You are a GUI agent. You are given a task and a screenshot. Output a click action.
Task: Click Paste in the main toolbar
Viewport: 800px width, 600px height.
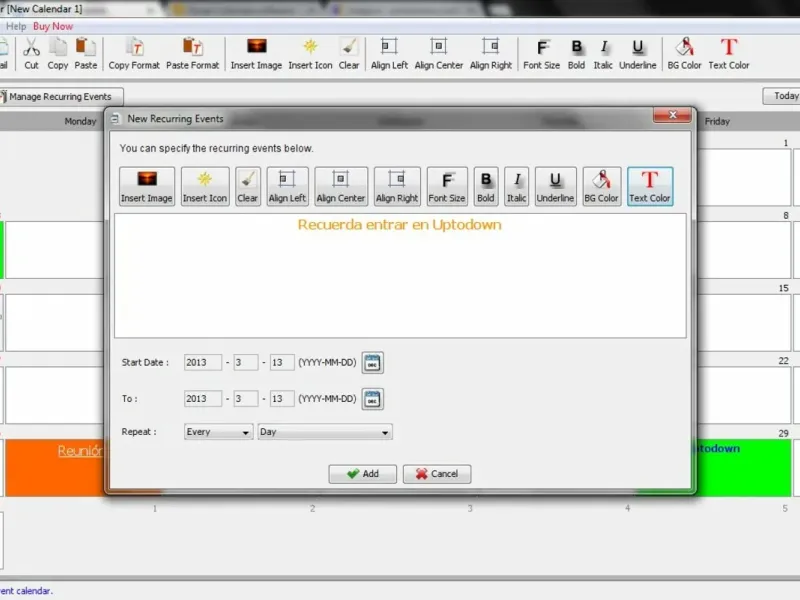(85, 54)
